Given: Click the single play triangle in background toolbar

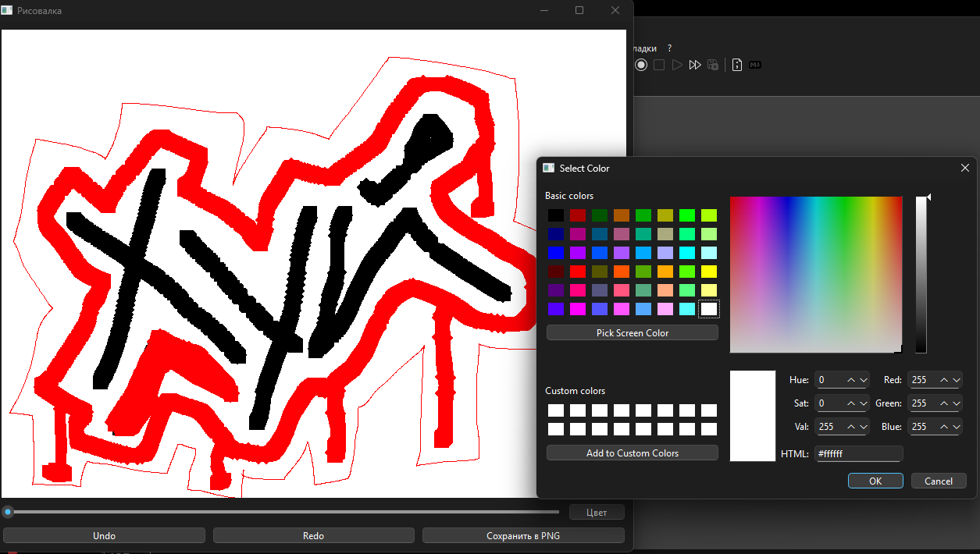Looking at the screenshot, I should [677, 65].
